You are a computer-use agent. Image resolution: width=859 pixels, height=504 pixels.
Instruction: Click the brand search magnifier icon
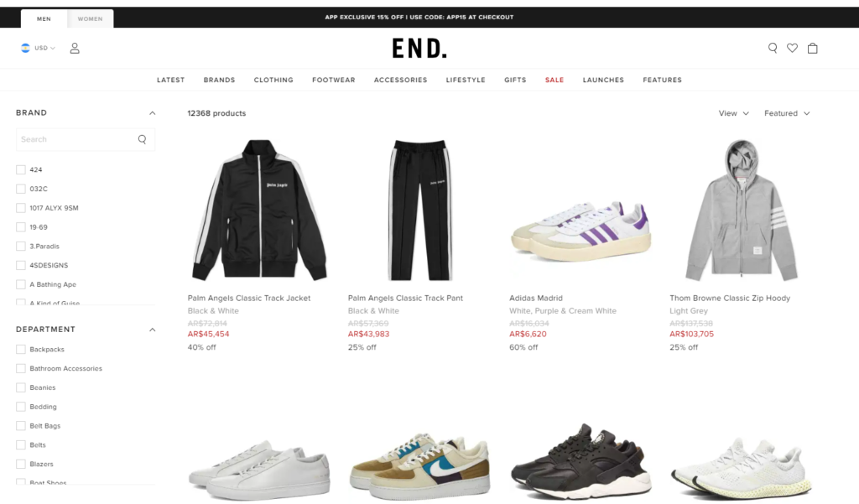pos(143,139)
